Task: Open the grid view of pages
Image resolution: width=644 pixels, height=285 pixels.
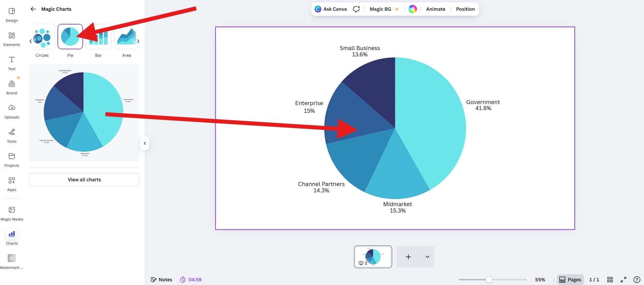Action: point(610,280)
